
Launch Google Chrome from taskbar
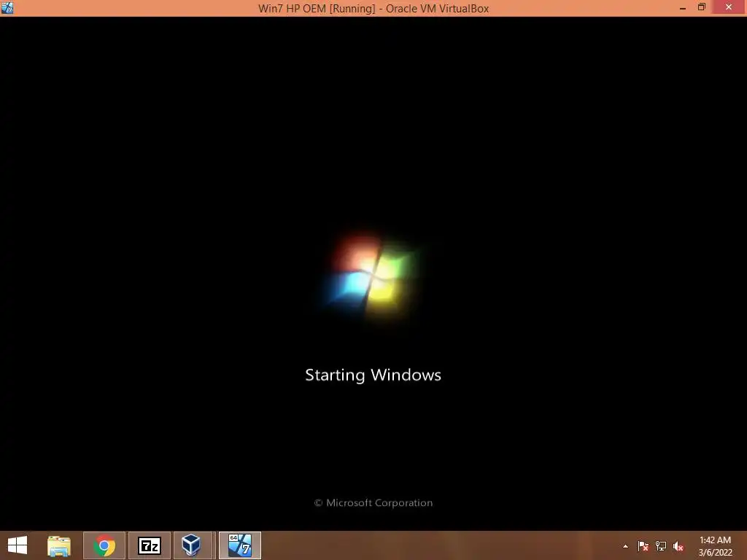[104, 545]
